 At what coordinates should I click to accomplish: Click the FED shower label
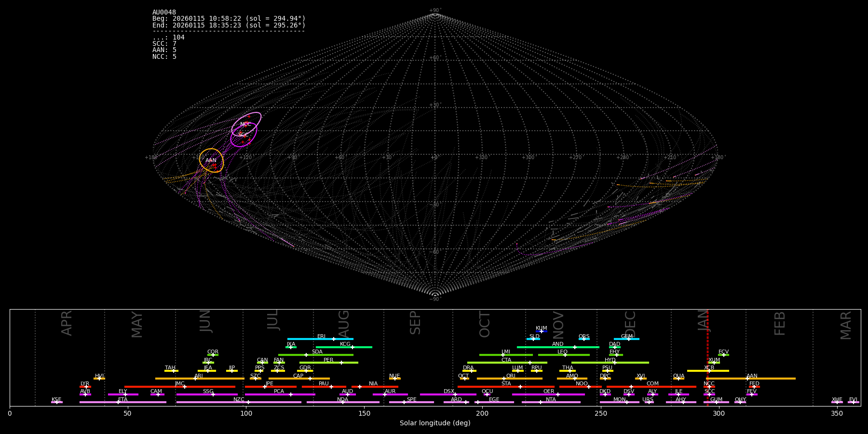click(x=754, y=384)
